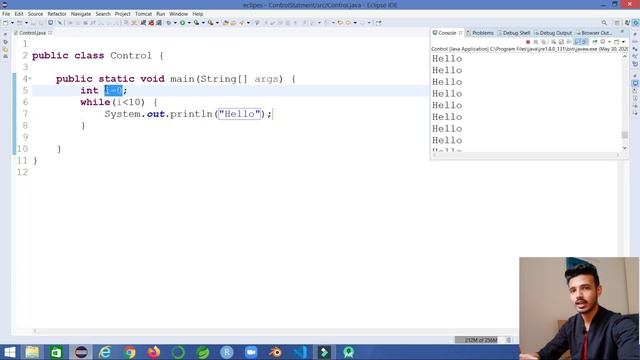Open the Run menu
The image size is (640, 360).
click(x=160, y=14)
